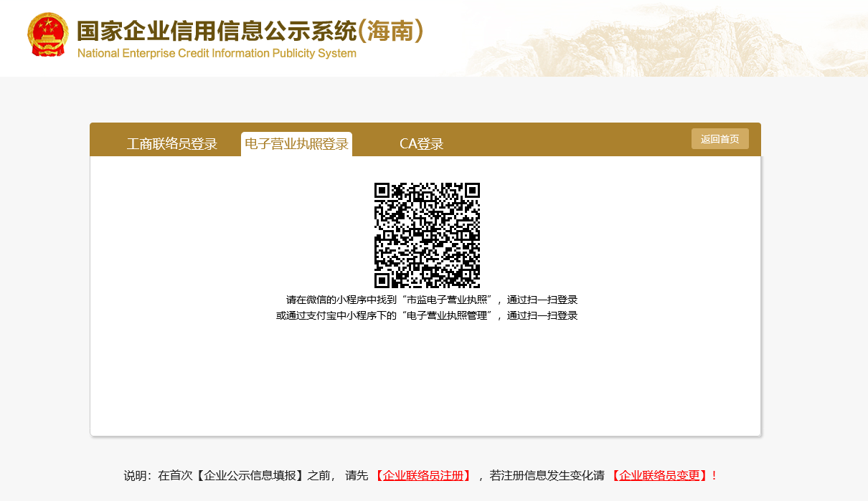Image resolution: width=868 pixels, height=501 pixels.
Task: Click the QR code's top-right finder square
Action: pos(471,191)
